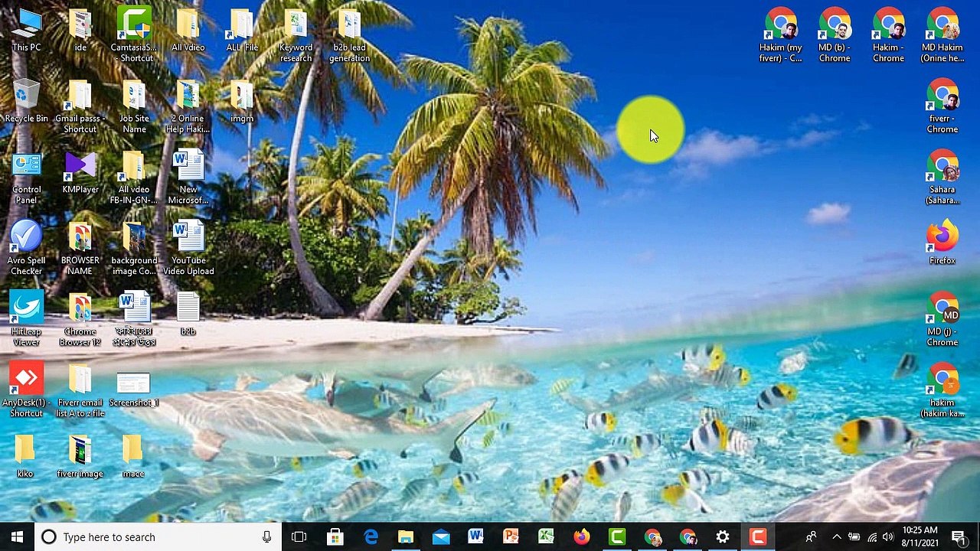The image size is (980, 551).
Task: Launch Microsoft Edge from the taskbar
Action: [371, 537]
